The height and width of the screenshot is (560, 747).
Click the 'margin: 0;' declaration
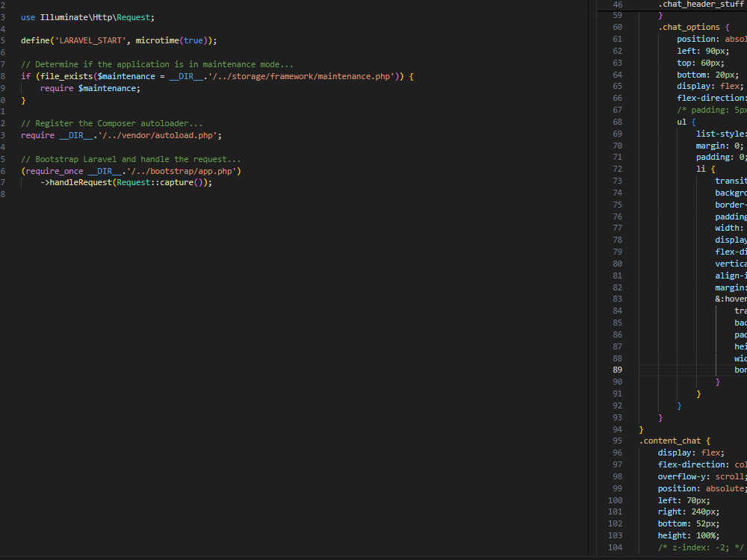coord(720,146)
